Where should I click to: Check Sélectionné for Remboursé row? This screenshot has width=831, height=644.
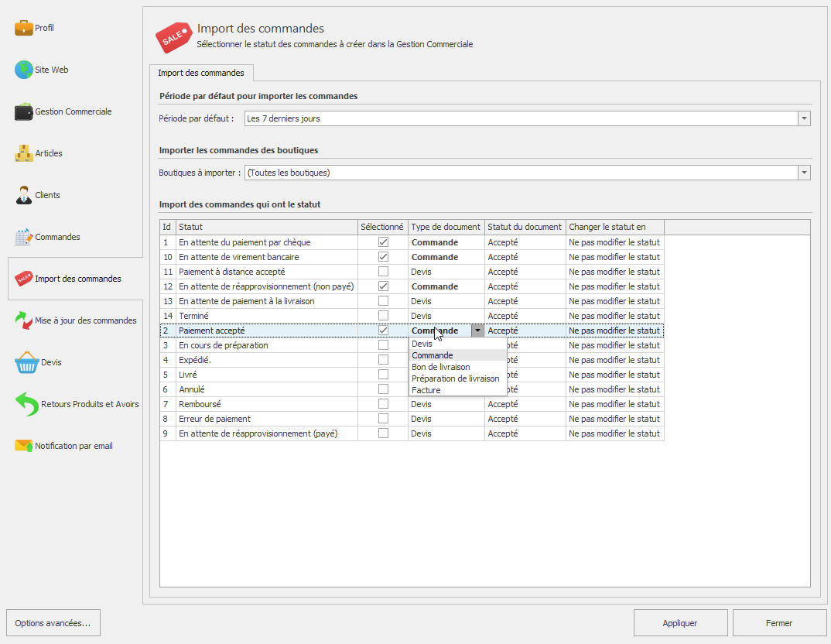tap(383, 404)
